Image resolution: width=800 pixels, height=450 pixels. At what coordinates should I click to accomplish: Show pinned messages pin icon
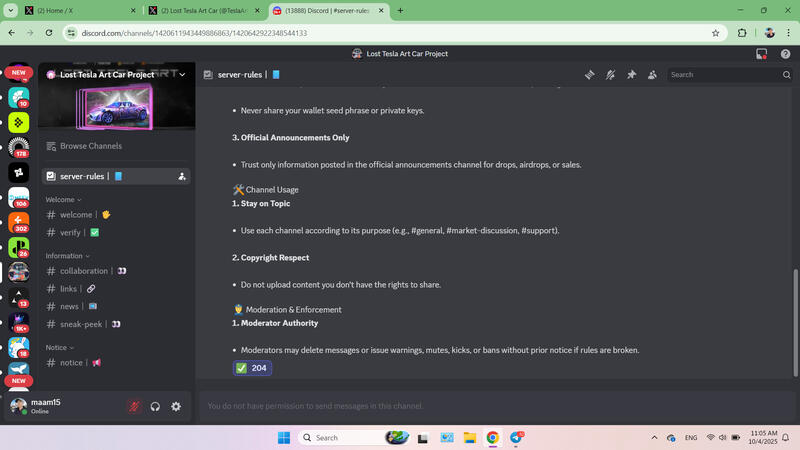coord(631,74)
